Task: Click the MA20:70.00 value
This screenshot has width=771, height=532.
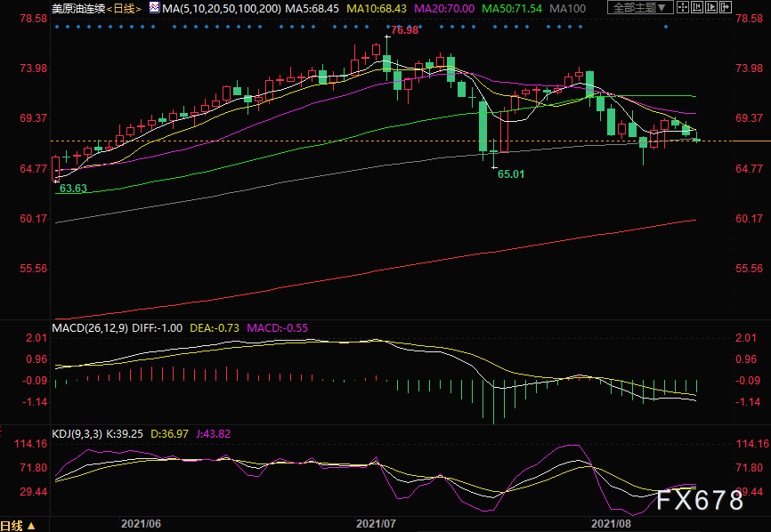Action: pos(444,8)
